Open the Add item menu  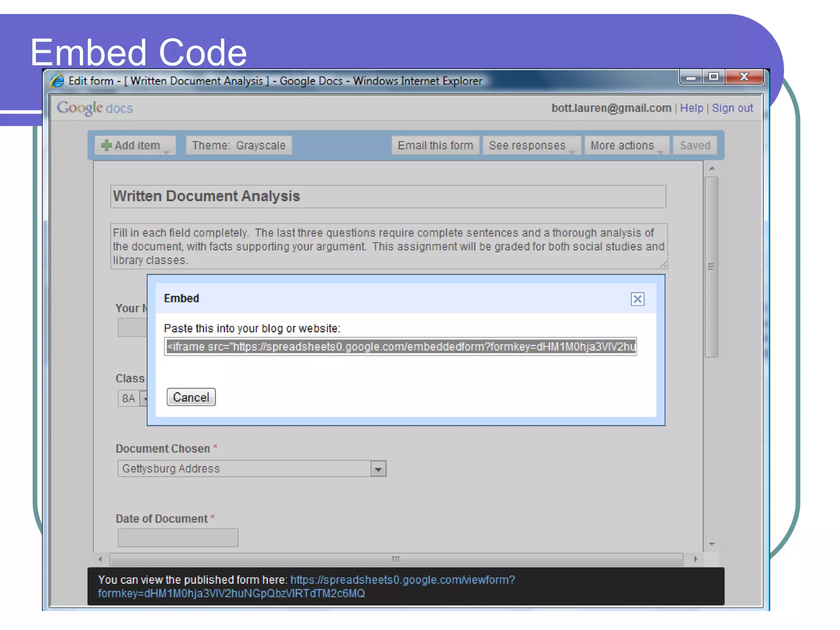135,145
